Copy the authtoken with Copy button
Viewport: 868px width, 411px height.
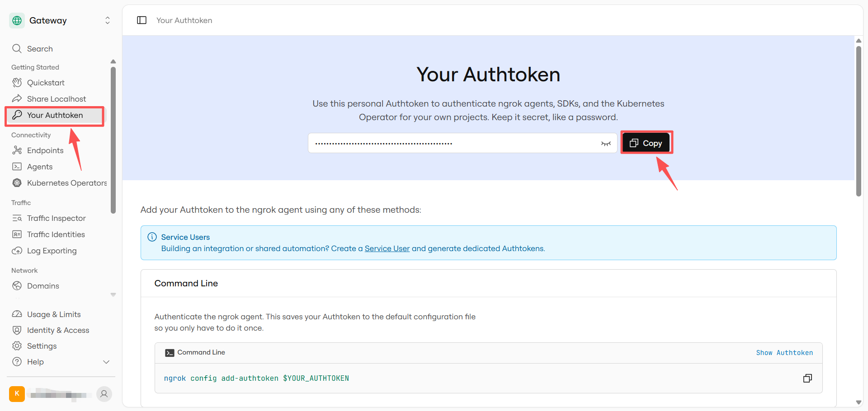[x=646, y=143]
